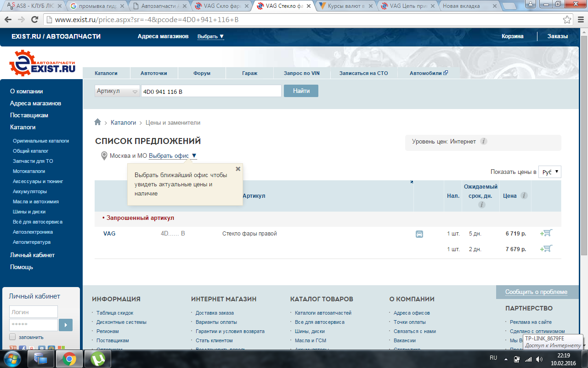Screen dimensions: 588x368
Task: Open the price currency dropdown
Action: pos(550,172)
